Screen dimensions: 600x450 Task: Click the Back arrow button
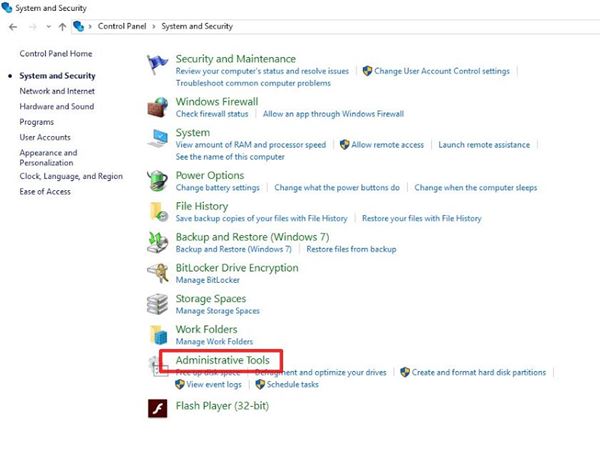point(13,27)
